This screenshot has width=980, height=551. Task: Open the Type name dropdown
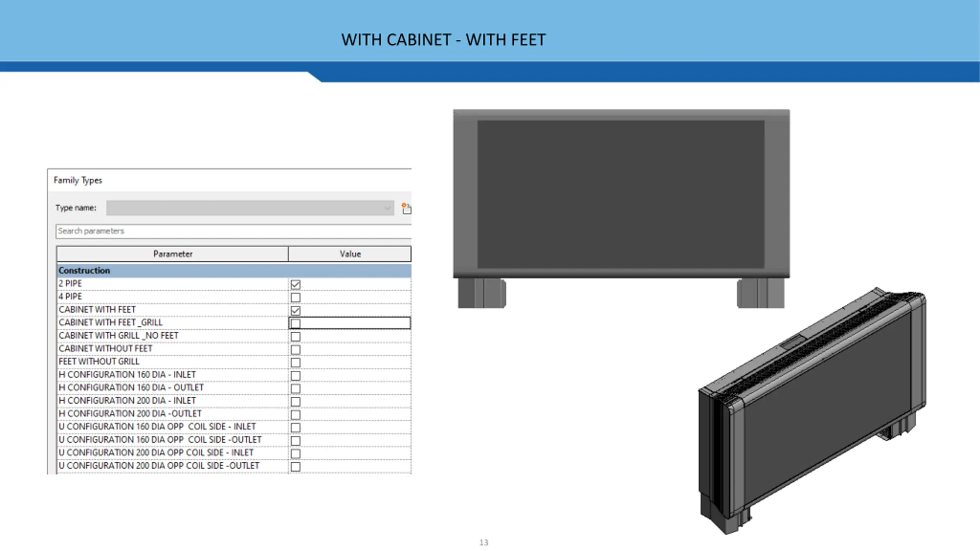tap(250, 208)
